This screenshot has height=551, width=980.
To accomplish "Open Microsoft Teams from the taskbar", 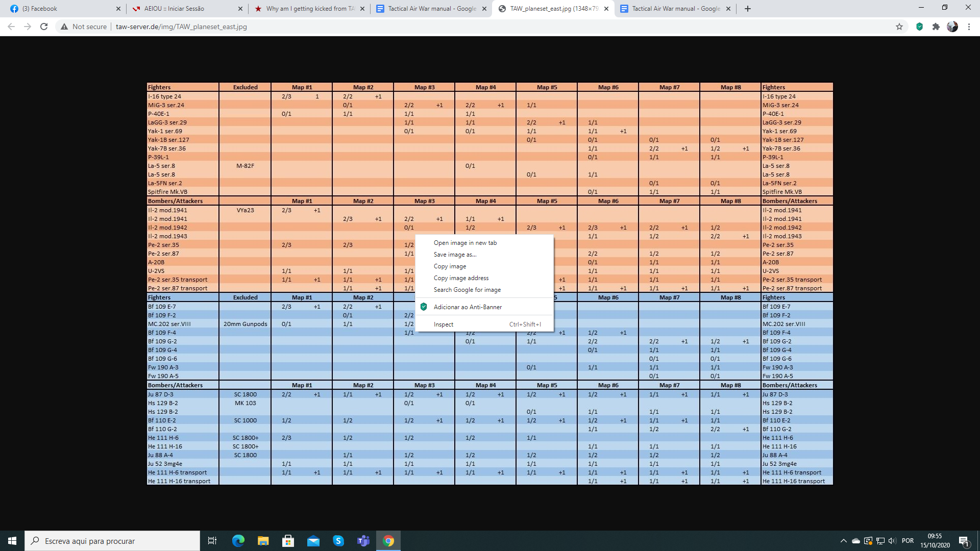I will coord(363,541).
